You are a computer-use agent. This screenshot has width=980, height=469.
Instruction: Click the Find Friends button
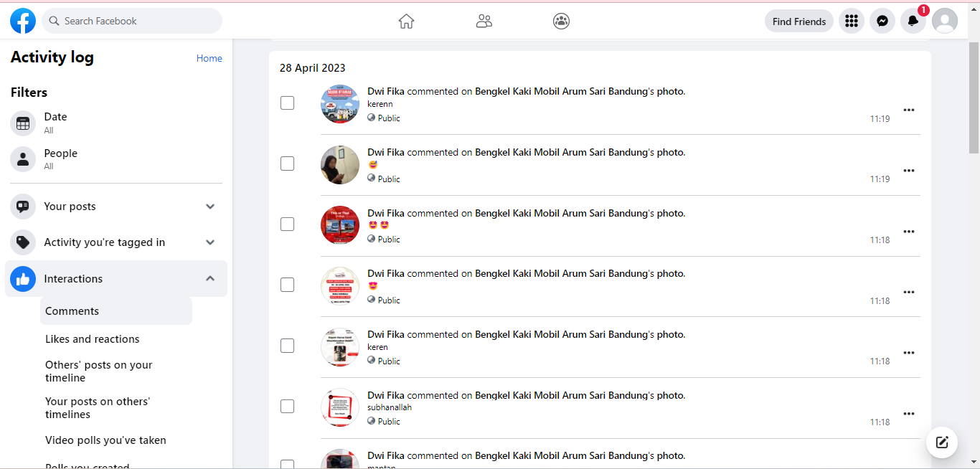(799, 22)
